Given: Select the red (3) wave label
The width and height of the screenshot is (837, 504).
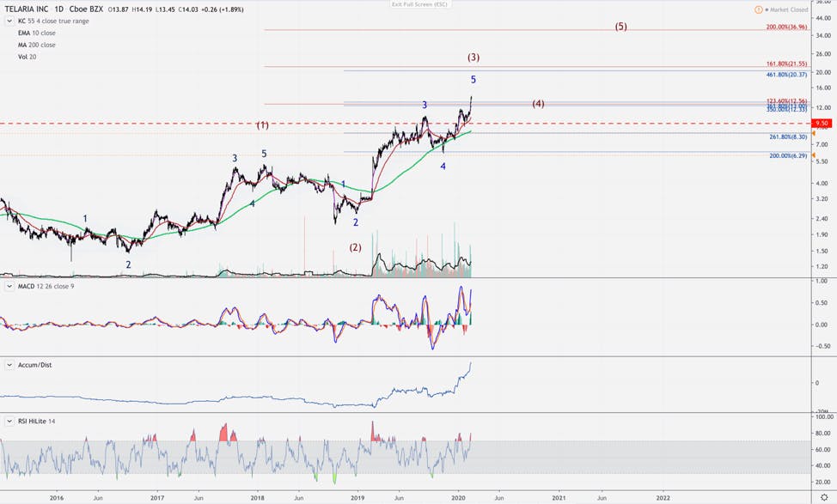Looking at the screenshot, I should 473,57.
